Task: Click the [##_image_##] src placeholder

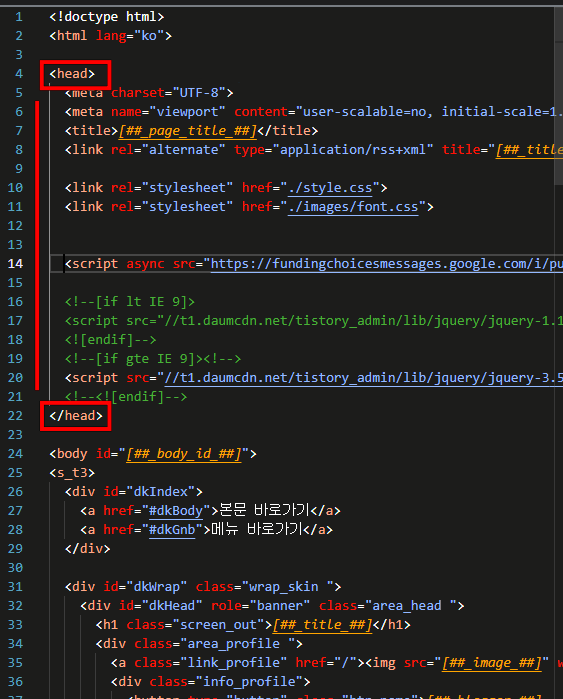Action: tap(491, 663)
